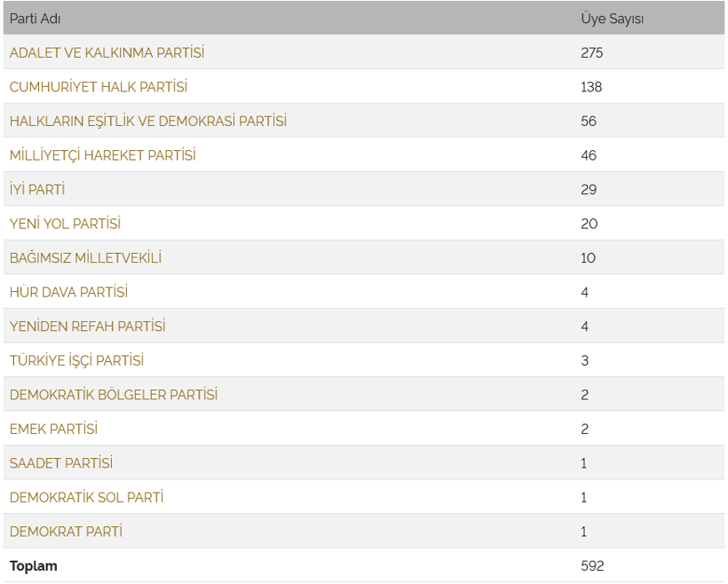This screenshot has height=584, width=728.
Task: Open CUMHURİYET HALK PARTİSİ link
Action: point(99,87)
